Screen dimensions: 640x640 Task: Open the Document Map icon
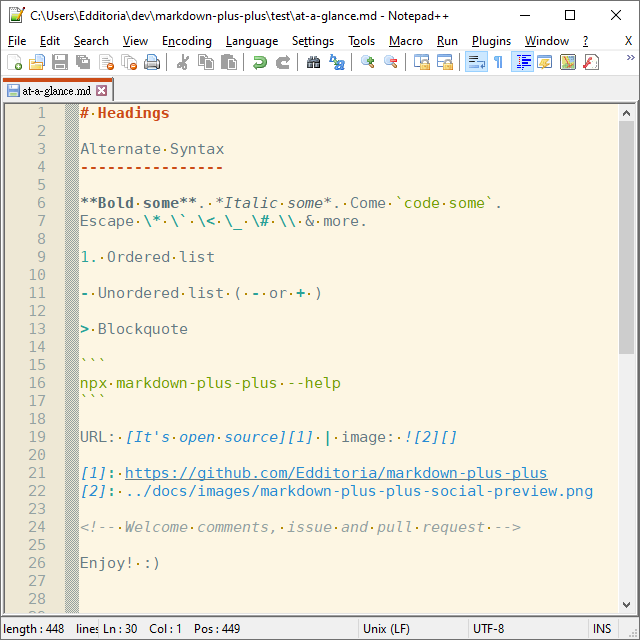[x=568, y=62]
